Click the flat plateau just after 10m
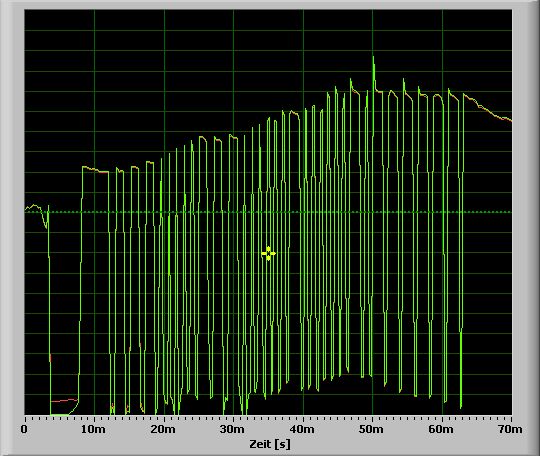540x456 pixels. tap(95, 169)
